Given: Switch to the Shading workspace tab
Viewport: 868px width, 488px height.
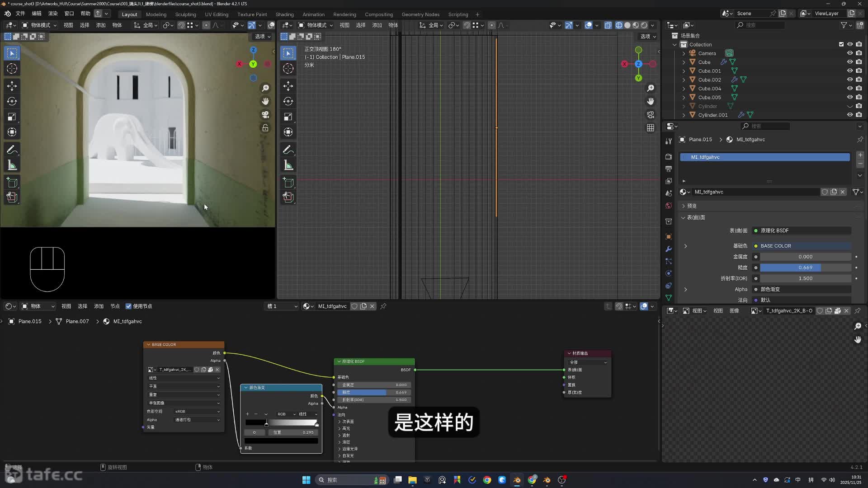Looking at the screenshot, I should point(284,14).
